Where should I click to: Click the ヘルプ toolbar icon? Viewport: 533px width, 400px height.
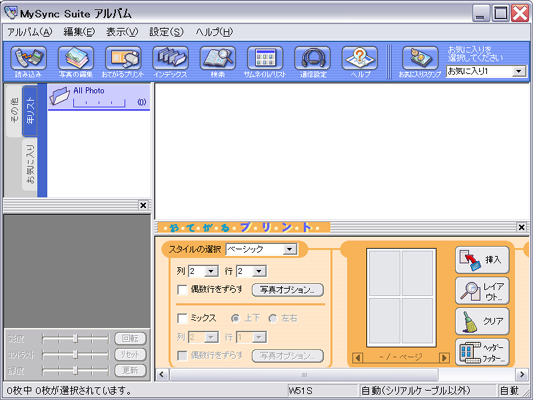360,58
